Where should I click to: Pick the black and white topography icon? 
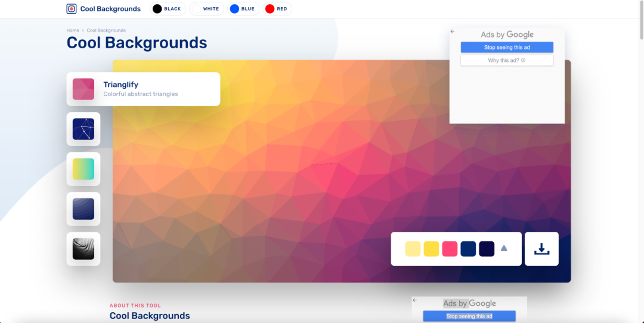pyautogui.click(x=83, y=249)
